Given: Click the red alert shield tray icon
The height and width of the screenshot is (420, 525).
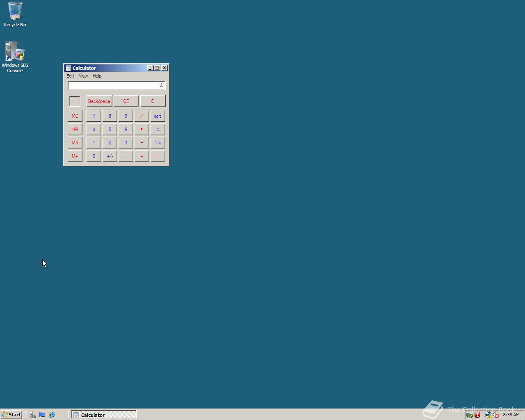Looking at the screenshot, I should coord(477,415).
